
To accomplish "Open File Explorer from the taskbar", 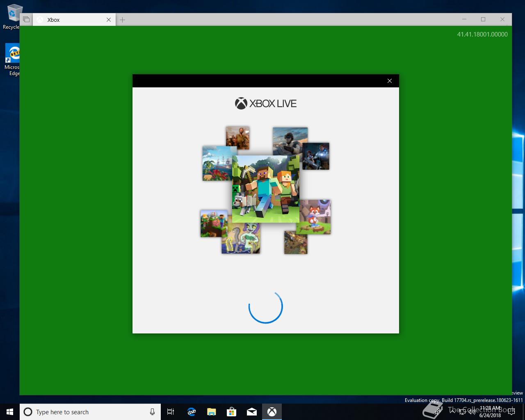I will 211,412.
